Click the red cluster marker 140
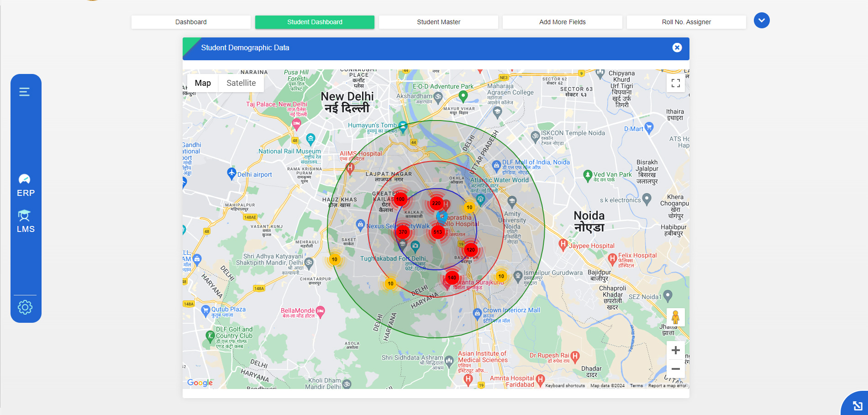Viewport: 868px width, 415px height. pyautogui.click(x=452, y=278)
